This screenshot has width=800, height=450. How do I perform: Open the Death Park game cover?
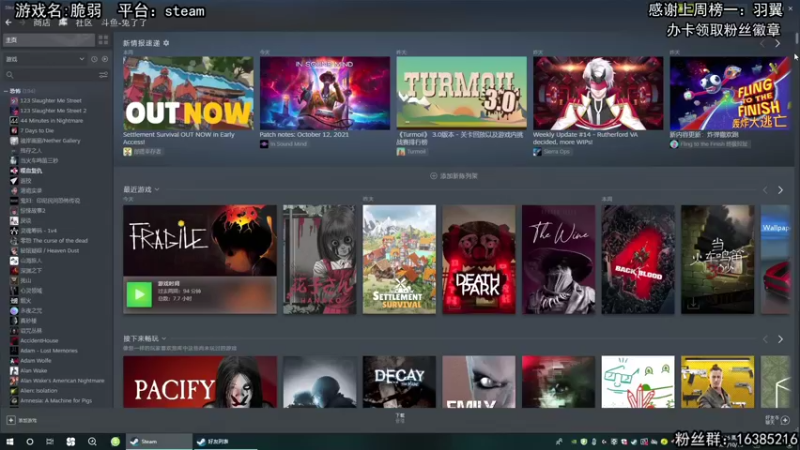(x=479, y=259)
